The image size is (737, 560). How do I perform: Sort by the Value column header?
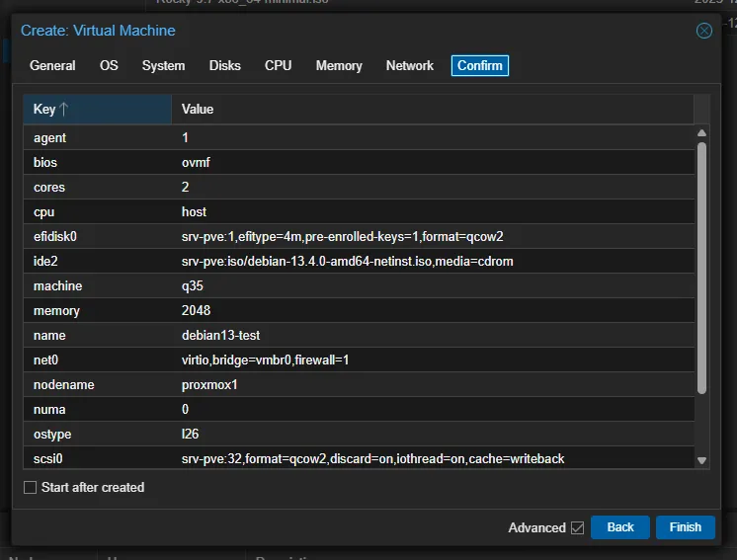point(432,110)
